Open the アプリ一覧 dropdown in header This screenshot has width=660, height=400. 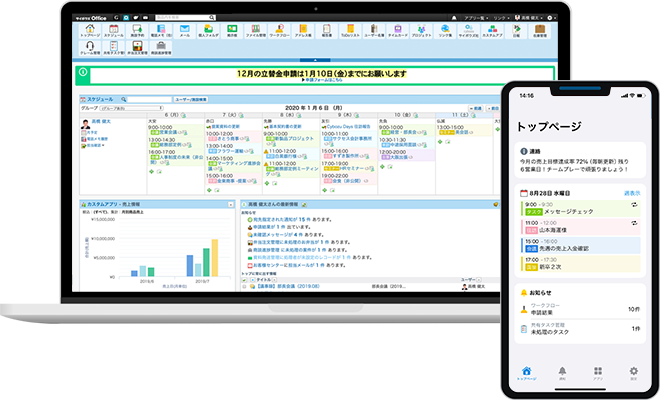487,17
